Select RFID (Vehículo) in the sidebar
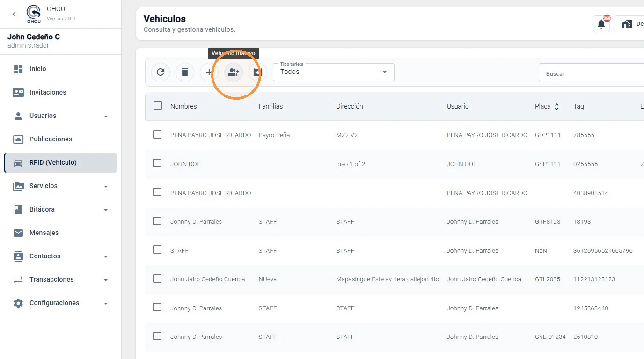This screenshot has height=359, width=644. pos(60,162)
